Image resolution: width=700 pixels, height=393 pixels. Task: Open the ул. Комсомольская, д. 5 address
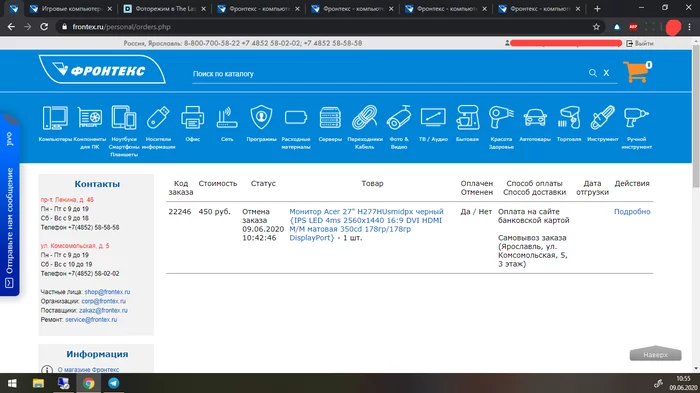[75, 246]
